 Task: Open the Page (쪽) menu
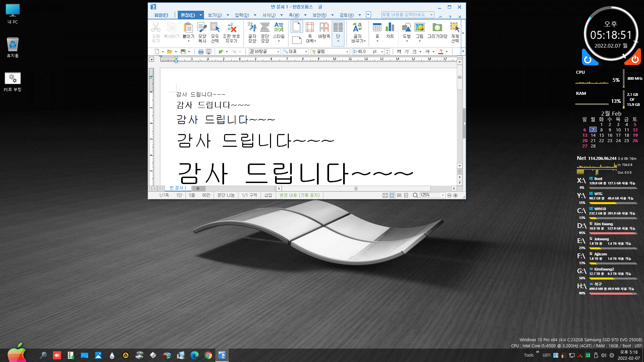coord(294,15)
